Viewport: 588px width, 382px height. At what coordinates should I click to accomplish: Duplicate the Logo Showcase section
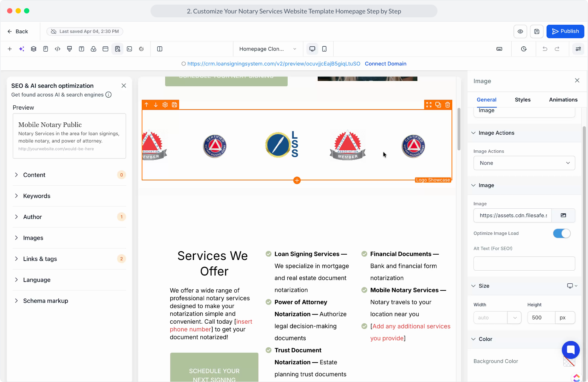[x=438, y=105]
